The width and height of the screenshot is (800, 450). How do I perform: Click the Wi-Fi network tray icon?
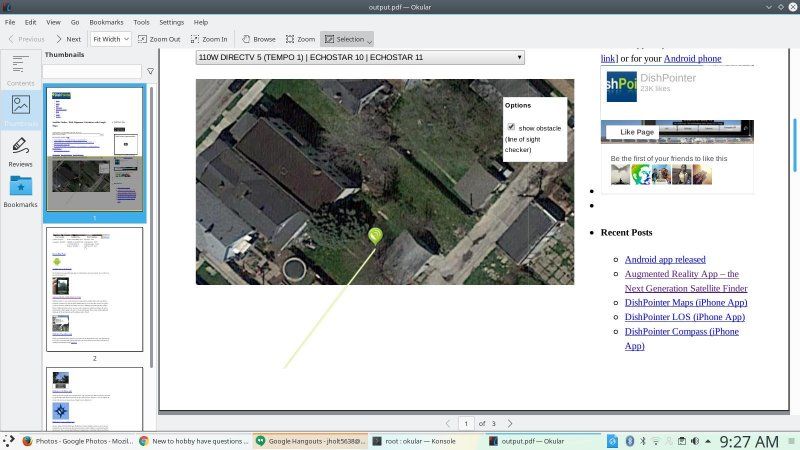tap(656, 441)
